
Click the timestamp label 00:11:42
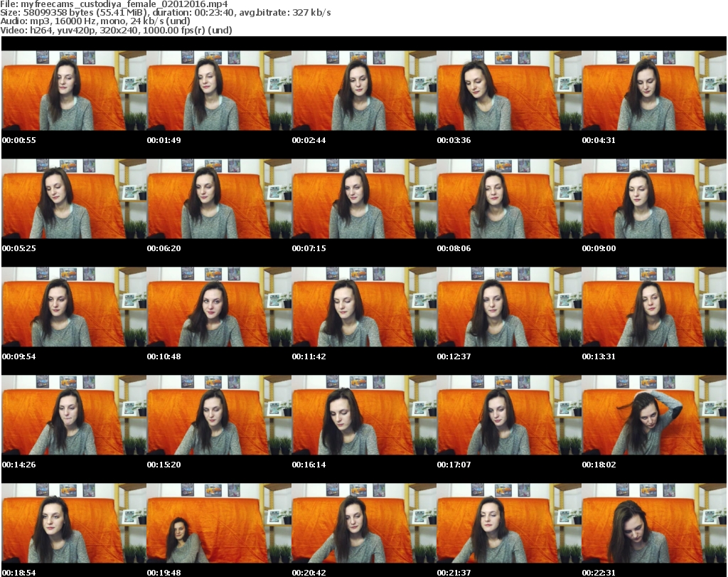(x=309, y=356)
